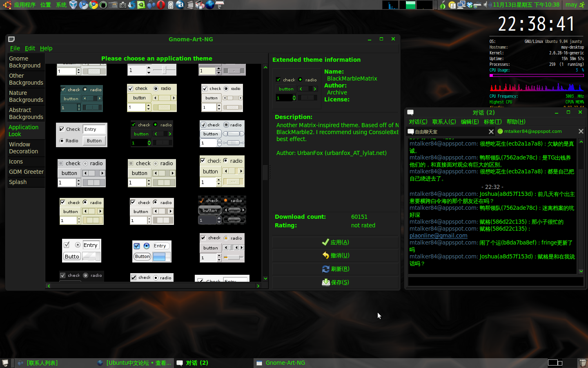
Task: Open the Tor onion tray icon
Action: tap(443, 5)
